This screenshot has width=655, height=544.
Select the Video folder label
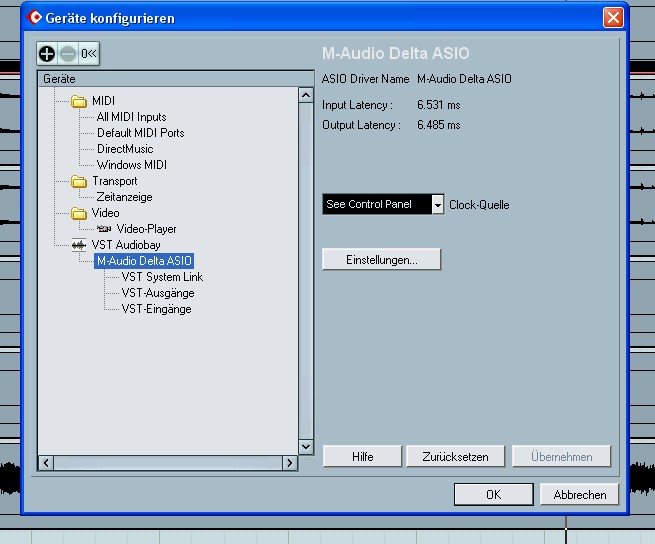coord(105,213)
